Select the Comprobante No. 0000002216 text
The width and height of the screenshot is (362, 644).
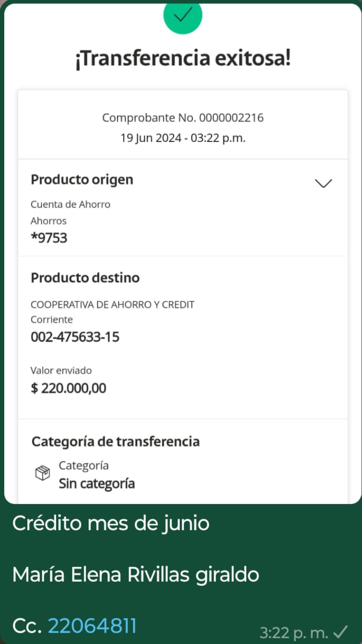tap(182, 118)
